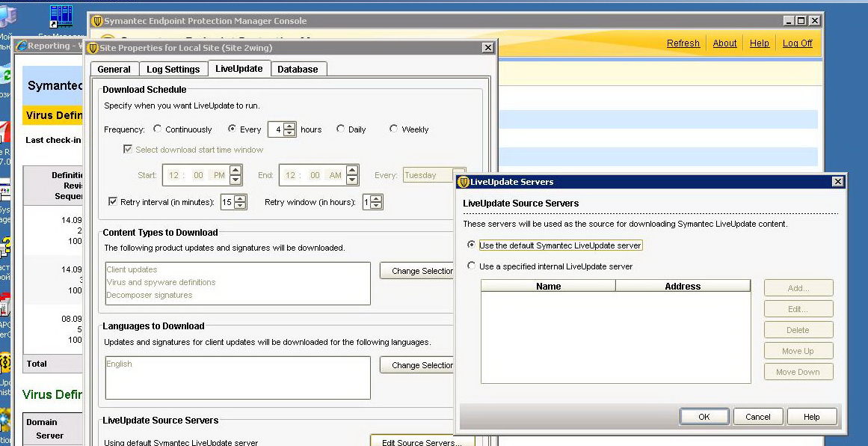Viewport: 868px width, 446px height.
Task: Click the Refresh link in console header
Action: pyautogui.click(x=683, y=43)
